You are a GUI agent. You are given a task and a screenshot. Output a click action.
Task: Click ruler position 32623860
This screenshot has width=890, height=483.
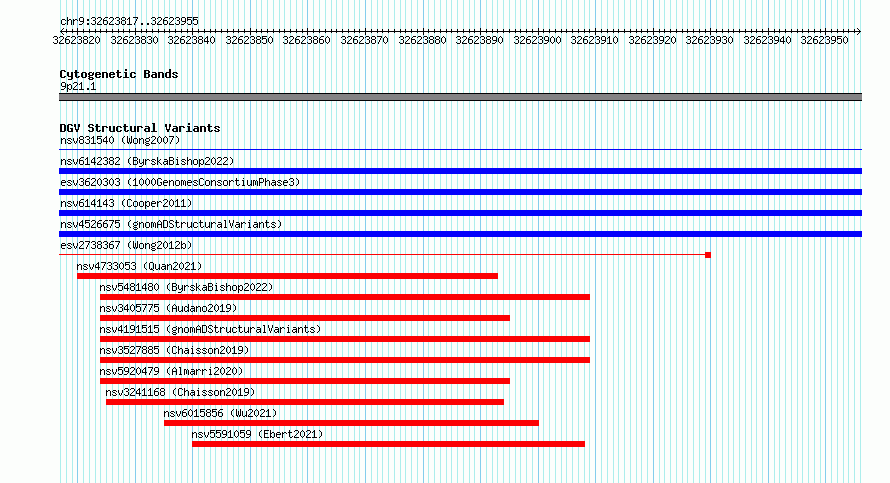click(307, 40)
